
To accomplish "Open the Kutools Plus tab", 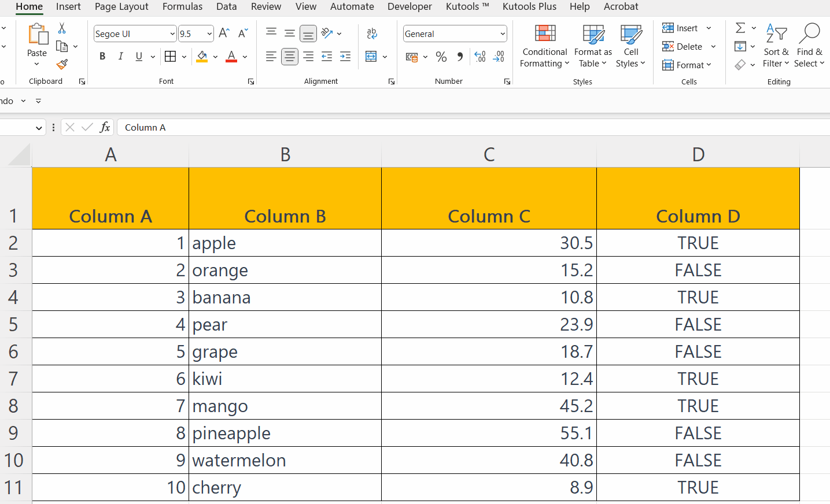I will [529, 7].
